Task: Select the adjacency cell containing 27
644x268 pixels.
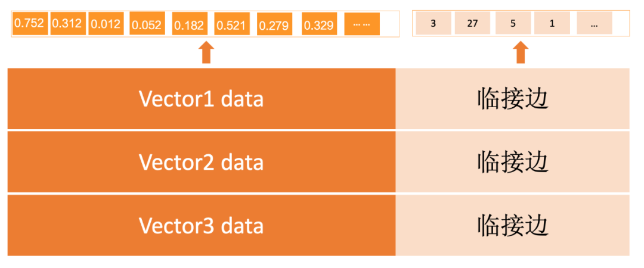Action: click(472, 23)
